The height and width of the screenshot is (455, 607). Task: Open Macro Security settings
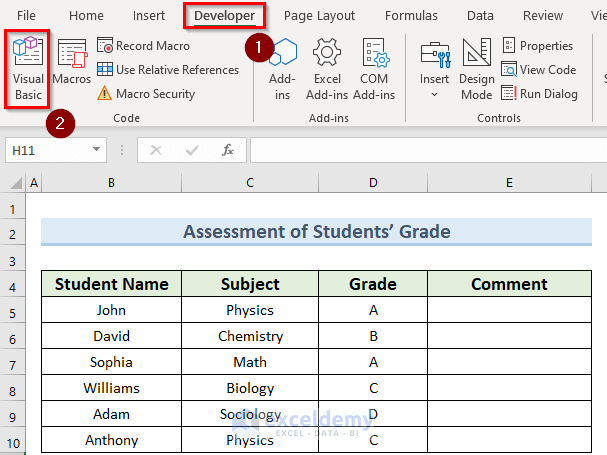click(x=145, y=94)
